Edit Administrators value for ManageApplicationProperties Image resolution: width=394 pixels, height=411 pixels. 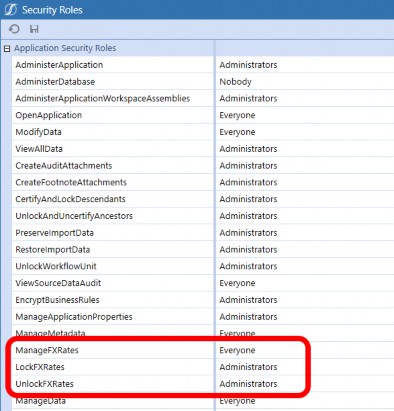[248, 317]
